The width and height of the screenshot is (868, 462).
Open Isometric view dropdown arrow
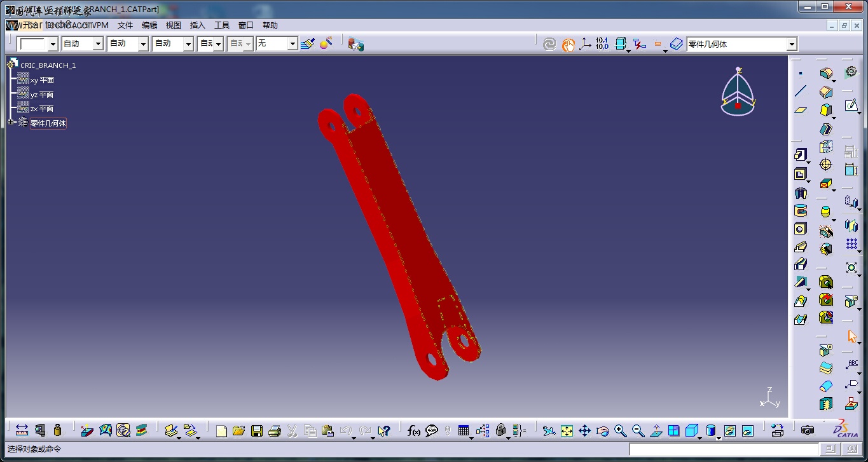tap(699, 437)
